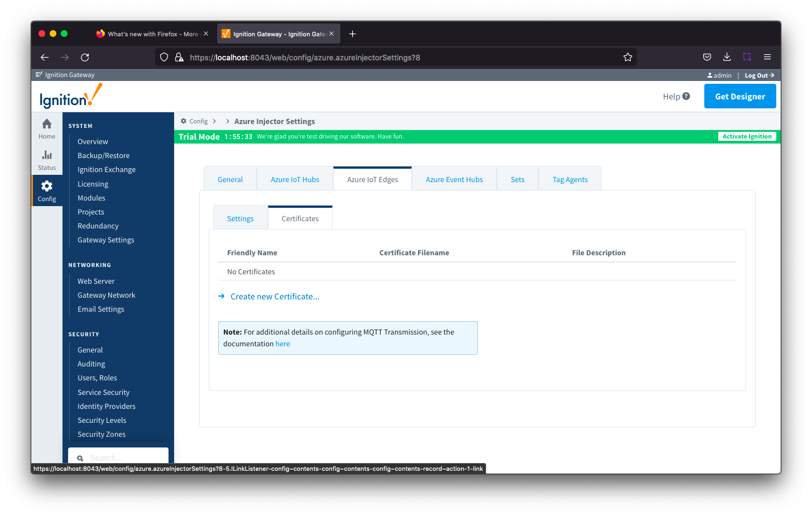This screenshot has width=812, height=515.
Task: Click the Activate Ignition button
Action: click(x=747, y=136)
